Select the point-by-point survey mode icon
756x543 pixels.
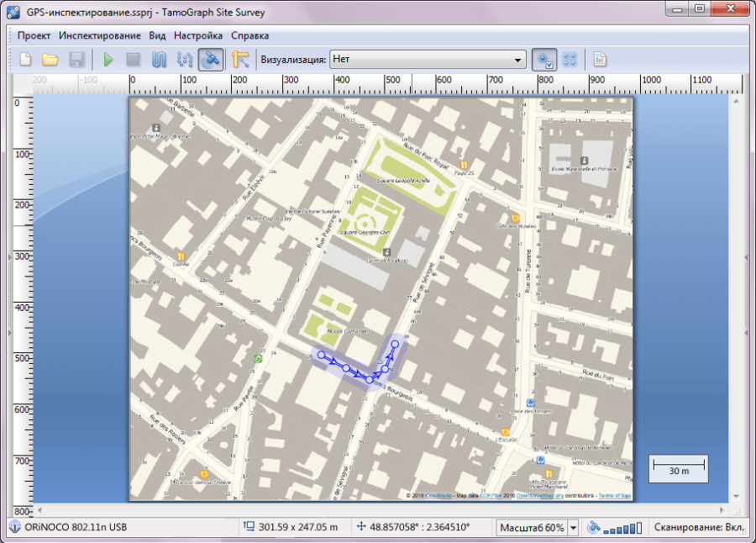point(185,60)
